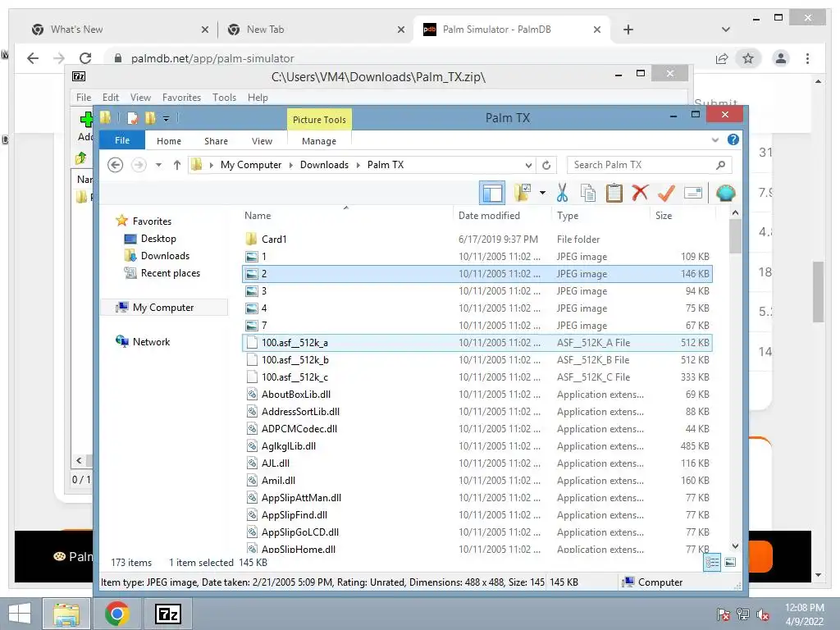Select AboutBoxLib.dll file
The width and height of the screenshot is (840, 630).
point(477,395)
